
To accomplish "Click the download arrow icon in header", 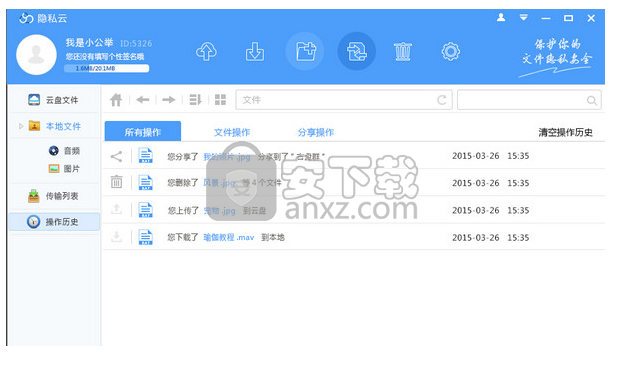I will click(x=255, y=52).
